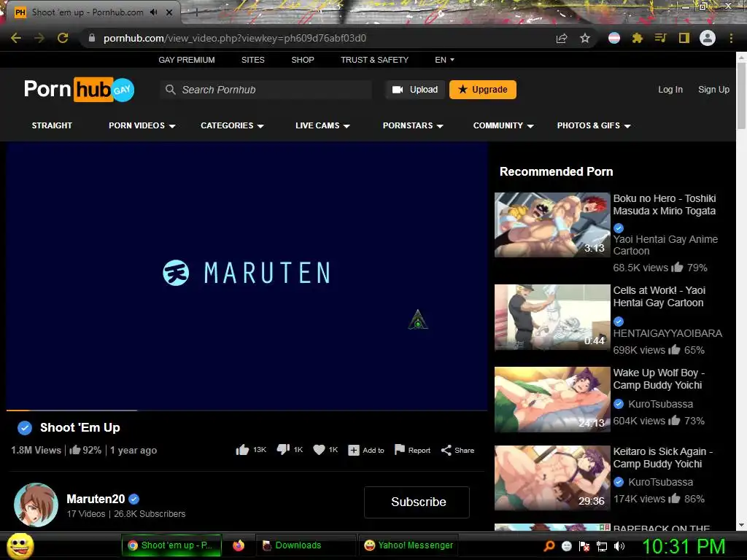
Task: Open the Downloads taskbar window
Action: click(x=306, y=545)
